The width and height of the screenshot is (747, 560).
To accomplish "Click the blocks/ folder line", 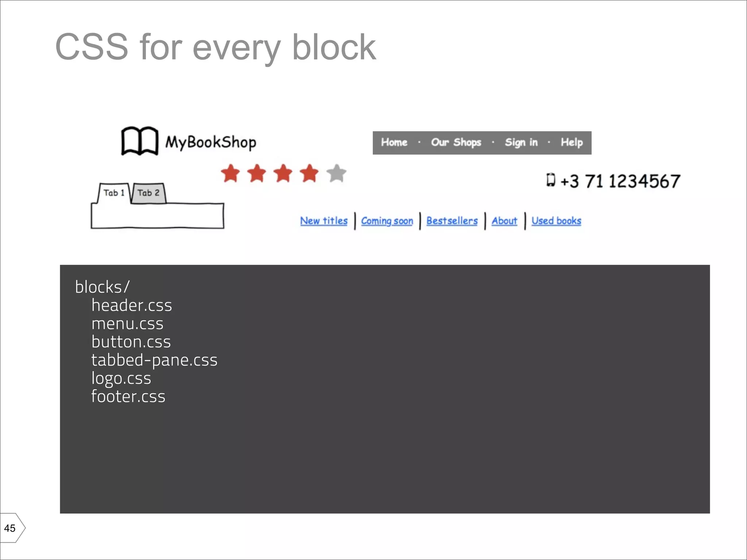I will [102, 287].
